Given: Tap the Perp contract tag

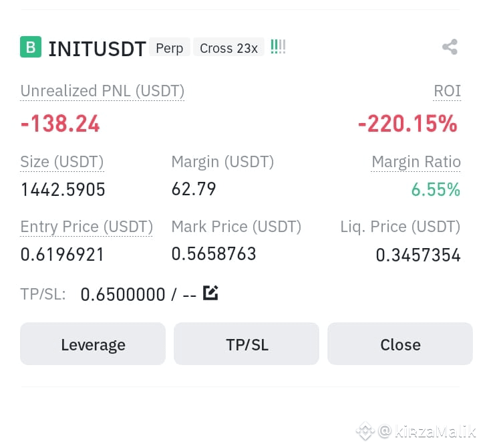Looking at the screenshot, I should 169,48.
